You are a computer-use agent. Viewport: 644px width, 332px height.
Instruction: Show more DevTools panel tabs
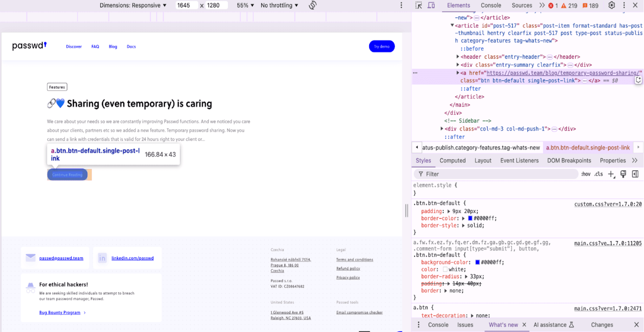point(542,5)
